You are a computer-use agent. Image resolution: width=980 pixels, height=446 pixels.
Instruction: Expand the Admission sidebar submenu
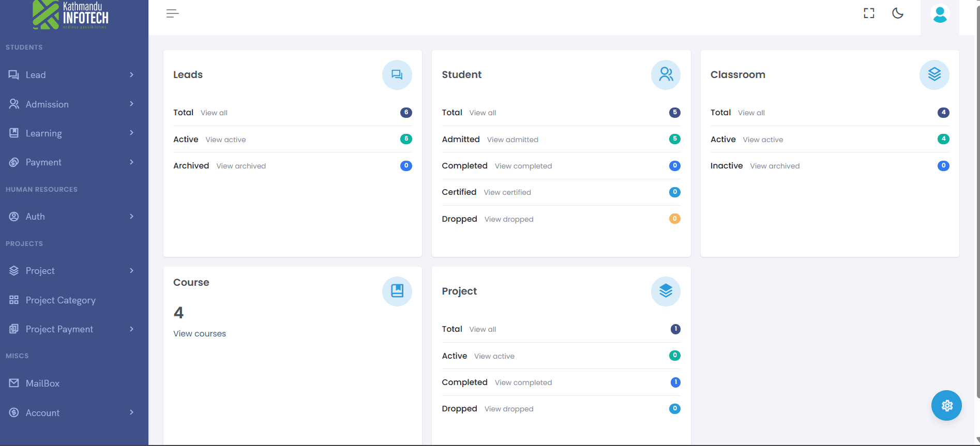[131, 104]
